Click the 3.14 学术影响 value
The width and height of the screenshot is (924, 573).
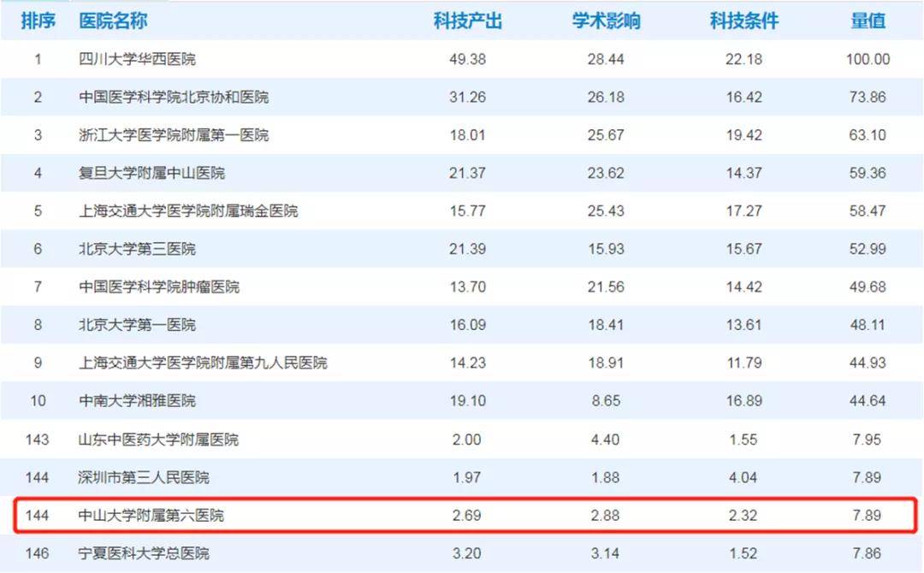coord(605,553)
